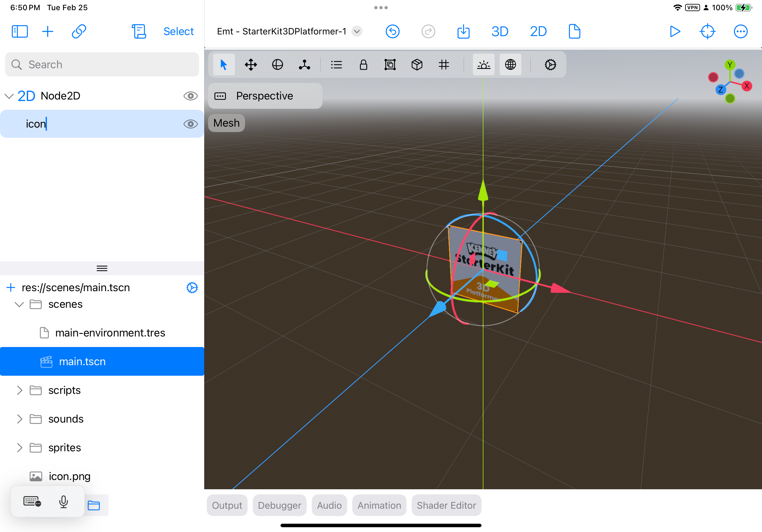Click the three dots multitasking control
Image resolution: width=762 pixels, height=532 pixels.
381,7
